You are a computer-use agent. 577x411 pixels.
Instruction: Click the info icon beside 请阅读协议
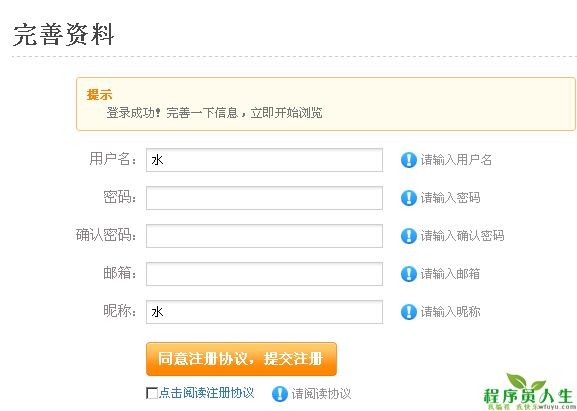pyautogui.click(x=280, y=394)
